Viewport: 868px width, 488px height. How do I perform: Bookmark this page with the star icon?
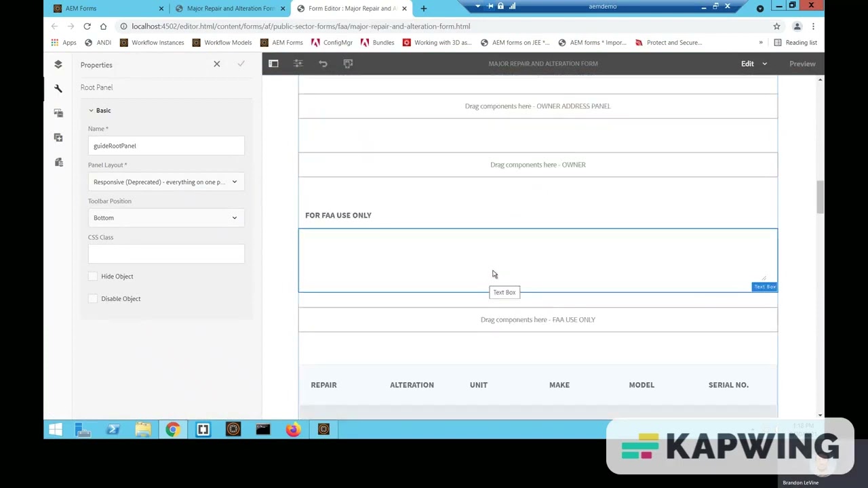[776, 26]
